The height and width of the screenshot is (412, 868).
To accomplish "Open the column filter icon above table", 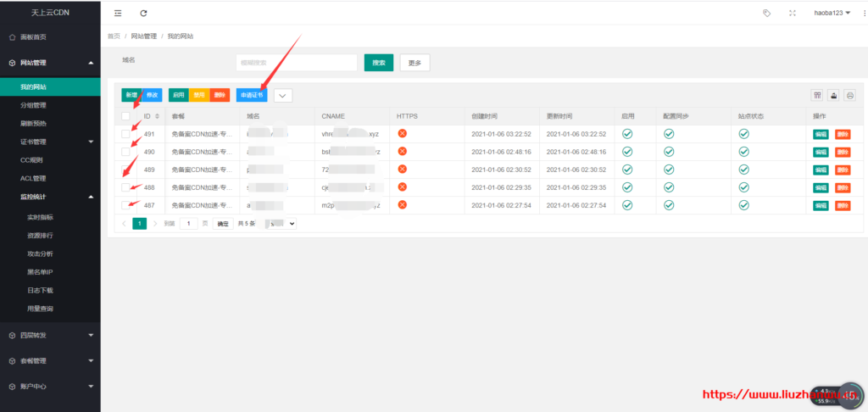I will click(x=817, y=95).
